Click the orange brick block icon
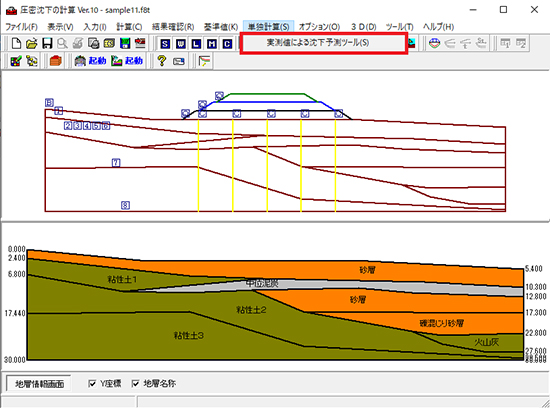Screen dimensions: 550x408 click(x=55, y=61)
